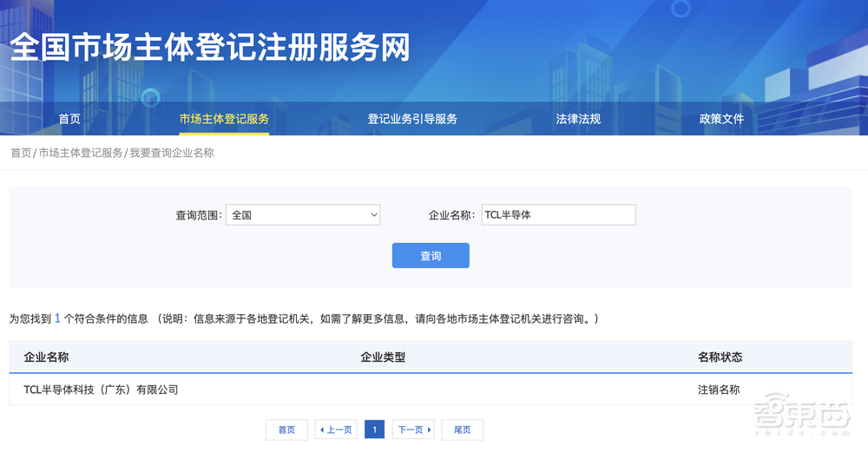Click the blue 查询 button

tap(431, 256)
